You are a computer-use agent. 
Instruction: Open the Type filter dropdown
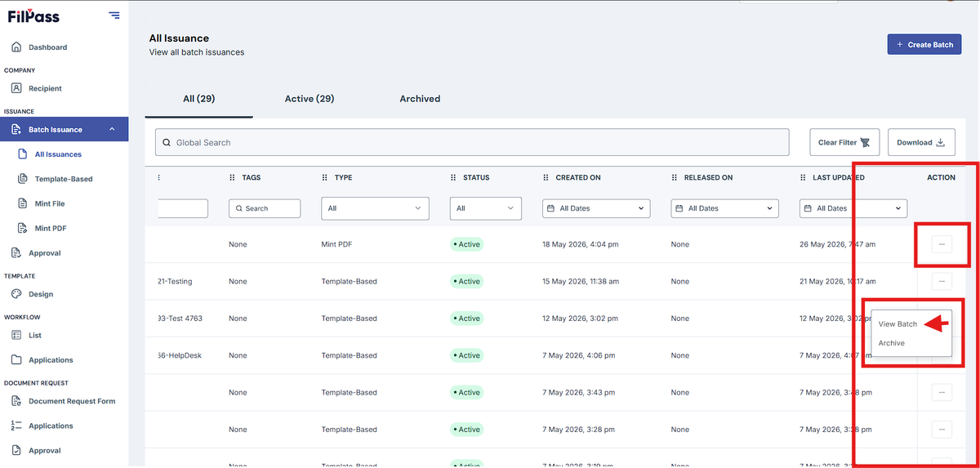click(375, 208)
